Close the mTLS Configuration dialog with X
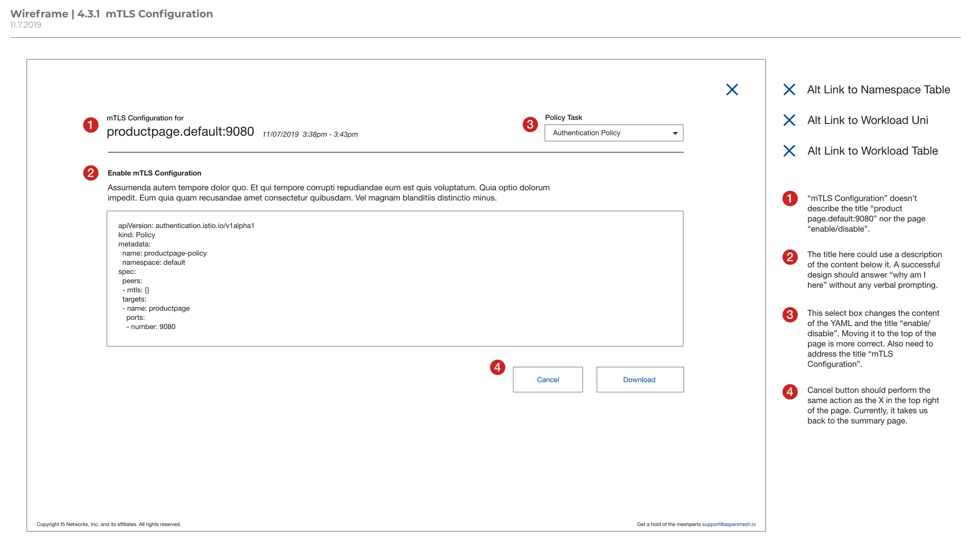 tap(732, 90)
